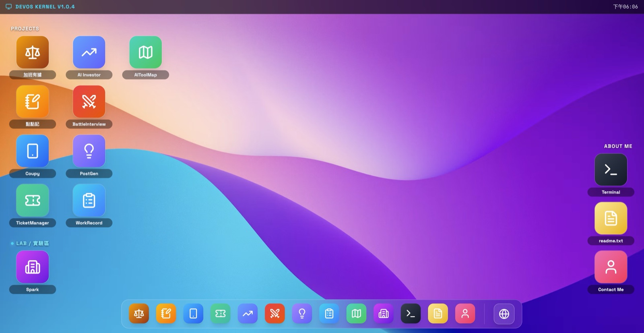Open the AI Investor desktop icon
The height and width of the screenshot is (333, 644).
click(89, 52)
